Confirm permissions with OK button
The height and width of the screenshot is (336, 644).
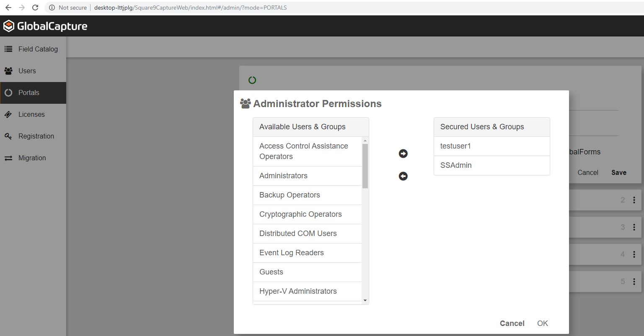pyautogui.click(x=543, y=323)
